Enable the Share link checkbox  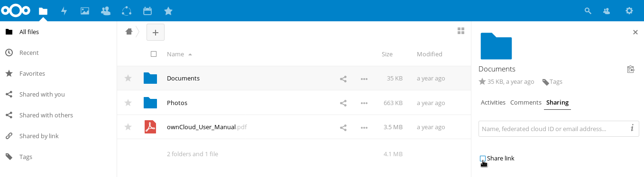483,159
